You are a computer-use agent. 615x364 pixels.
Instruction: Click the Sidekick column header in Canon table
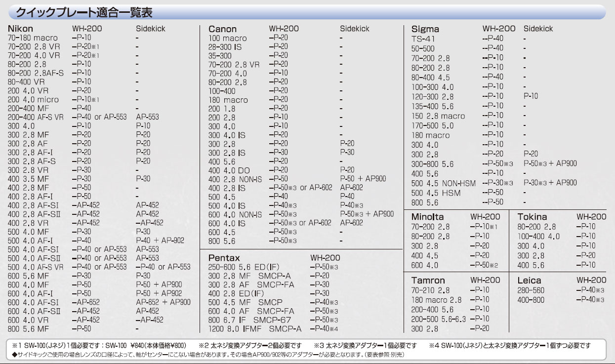354,29
